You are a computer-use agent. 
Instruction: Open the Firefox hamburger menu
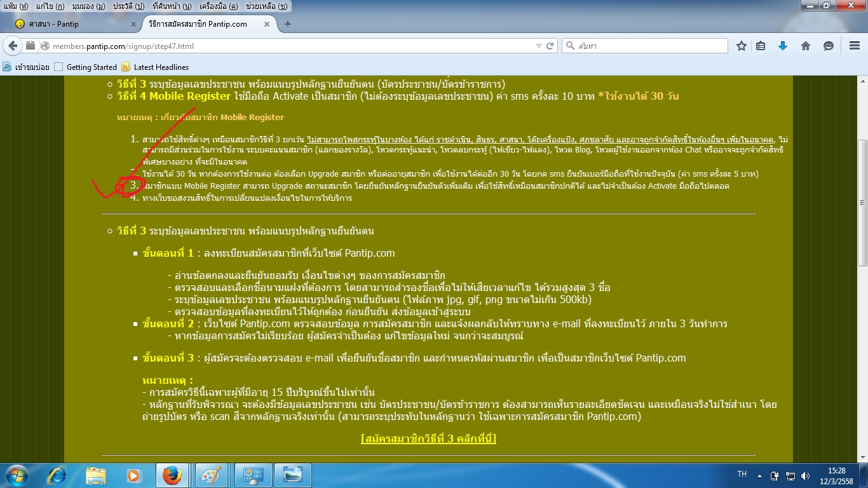(x=854, y=46)
